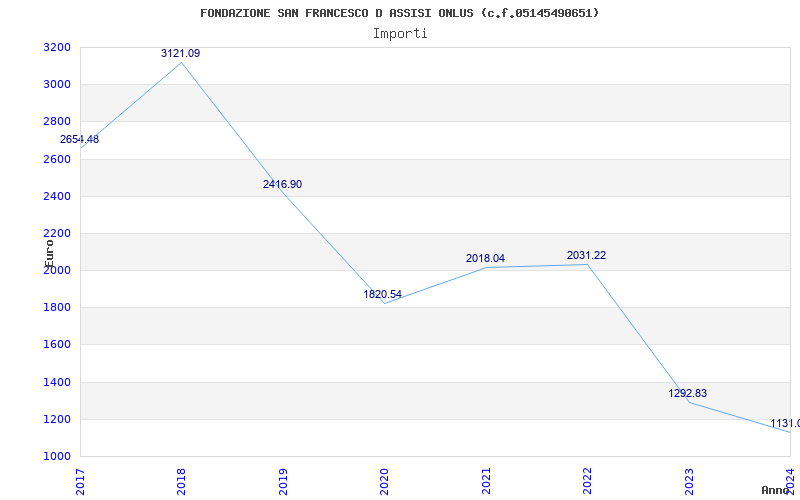800x500 pixels.
Task: Click the 1200 y-axis tick label
Action: pos(57,419)
